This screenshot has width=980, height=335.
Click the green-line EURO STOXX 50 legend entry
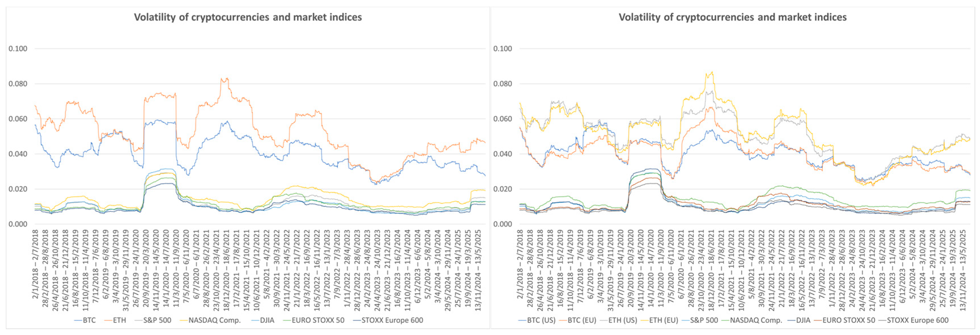[x=314, y=320]
